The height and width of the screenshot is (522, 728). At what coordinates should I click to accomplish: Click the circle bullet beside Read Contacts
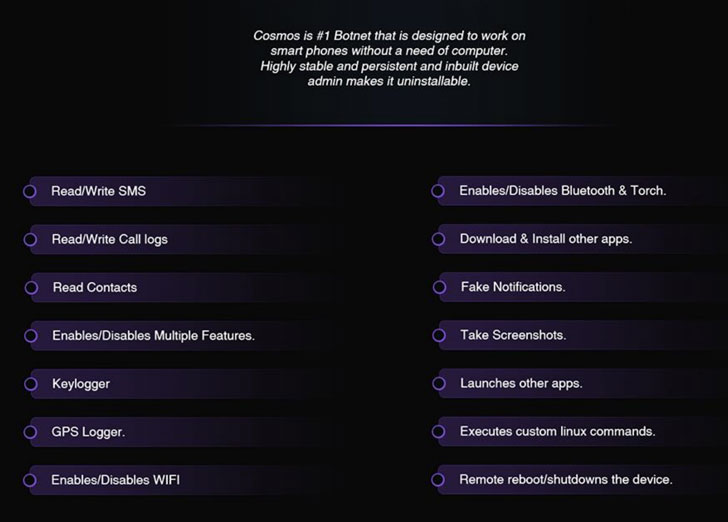tap(31, 287)
